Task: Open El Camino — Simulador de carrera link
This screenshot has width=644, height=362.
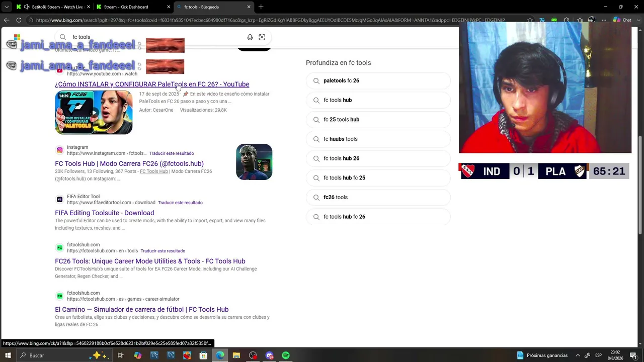Action: coord(142,309)
